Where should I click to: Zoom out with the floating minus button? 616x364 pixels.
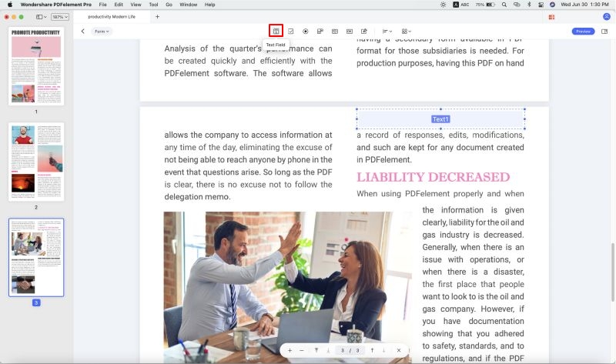coord(301,350)
